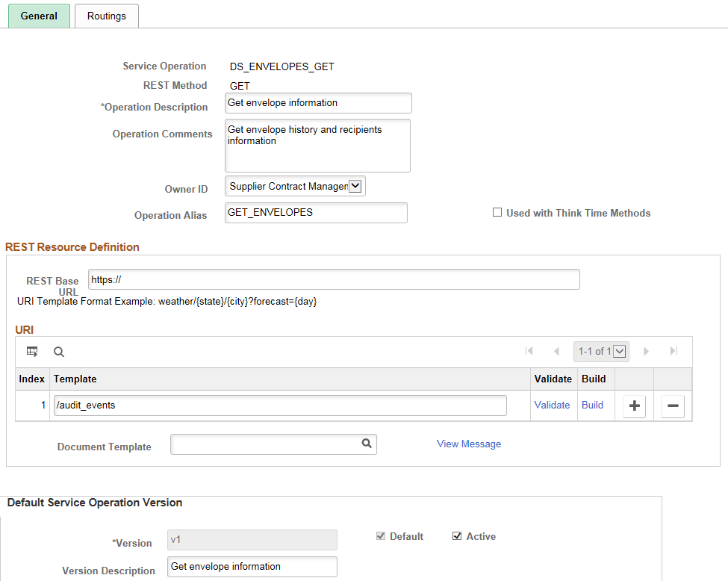The image size is (728, 581).
Task: Edit the Operation Alias field
Action: pos(316,213)
